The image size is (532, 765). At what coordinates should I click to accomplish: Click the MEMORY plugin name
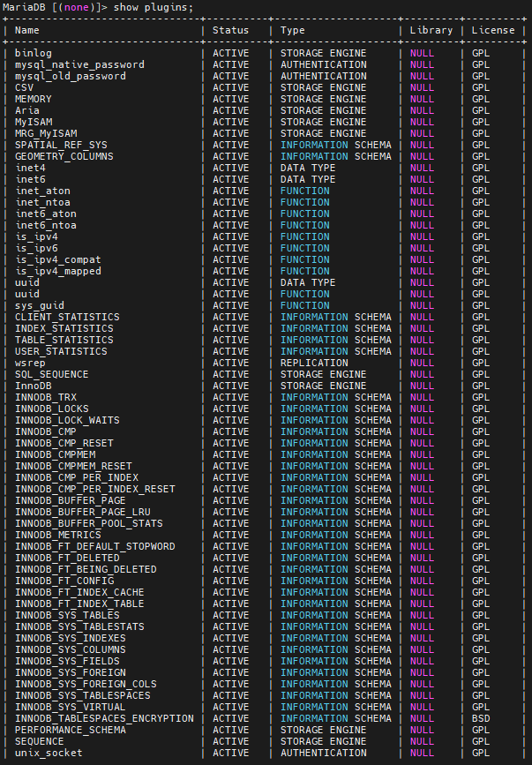34,99
